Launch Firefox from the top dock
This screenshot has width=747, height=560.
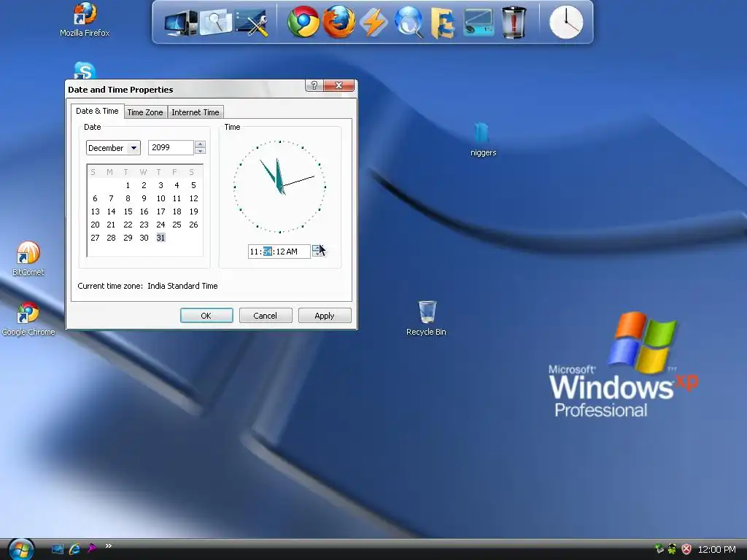pyautogui.click(x=338, y=22)
